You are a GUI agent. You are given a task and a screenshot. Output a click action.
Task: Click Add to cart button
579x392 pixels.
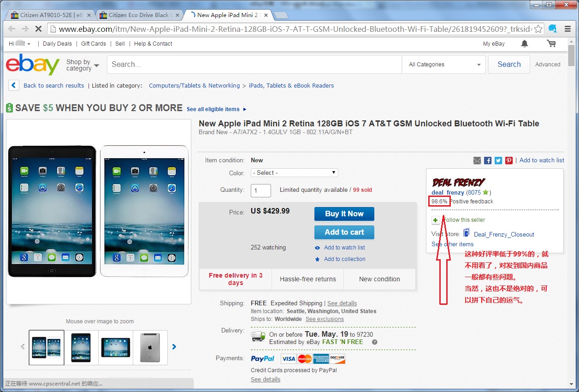point(344,232)
